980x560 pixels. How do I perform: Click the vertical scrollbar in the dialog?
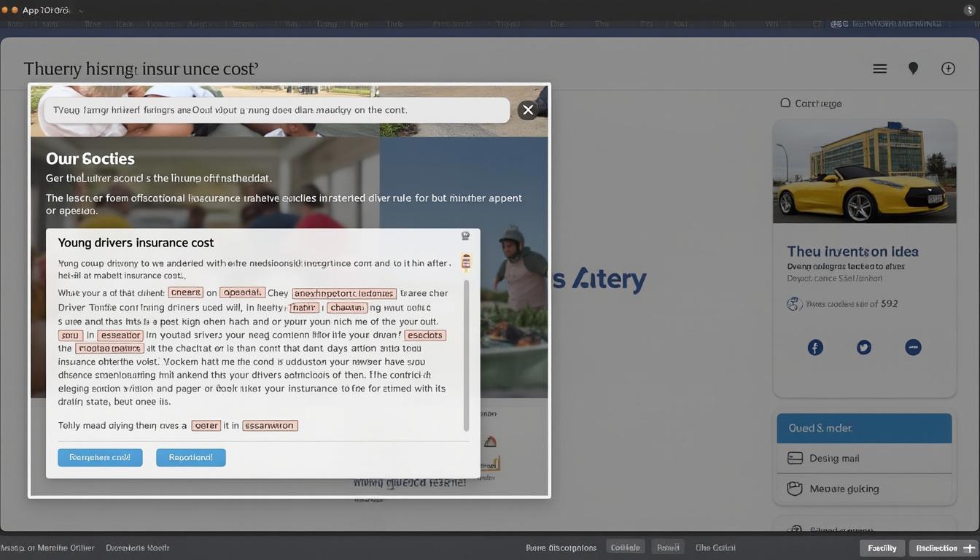click(x=466, y=355)
